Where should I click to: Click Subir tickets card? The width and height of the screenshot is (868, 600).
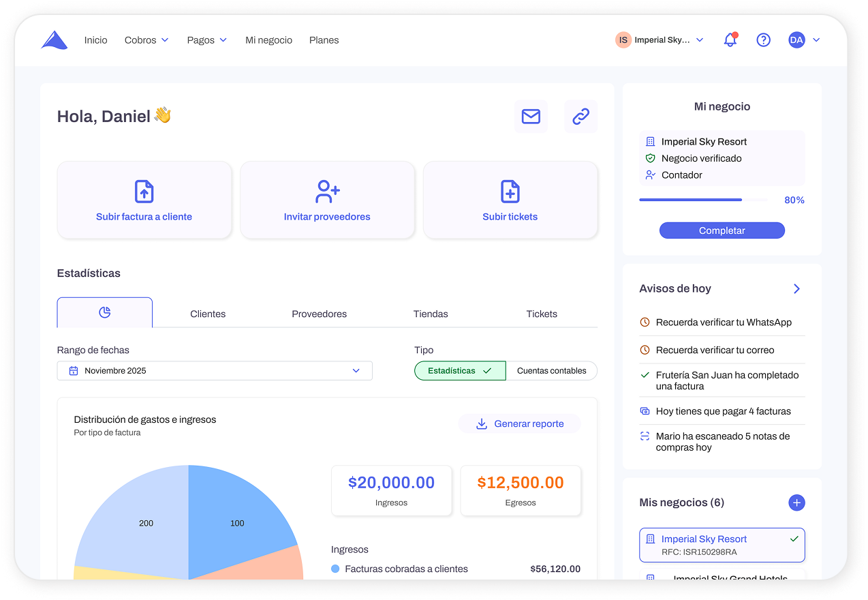click(510, 200)
